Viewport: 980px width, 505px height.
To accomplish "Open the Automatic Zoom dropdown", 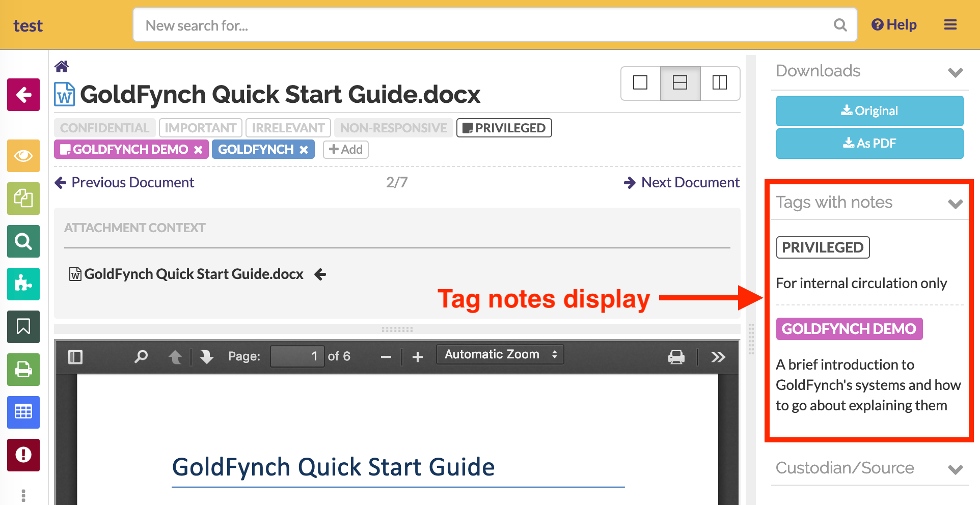I will click(x=500, y=354).
